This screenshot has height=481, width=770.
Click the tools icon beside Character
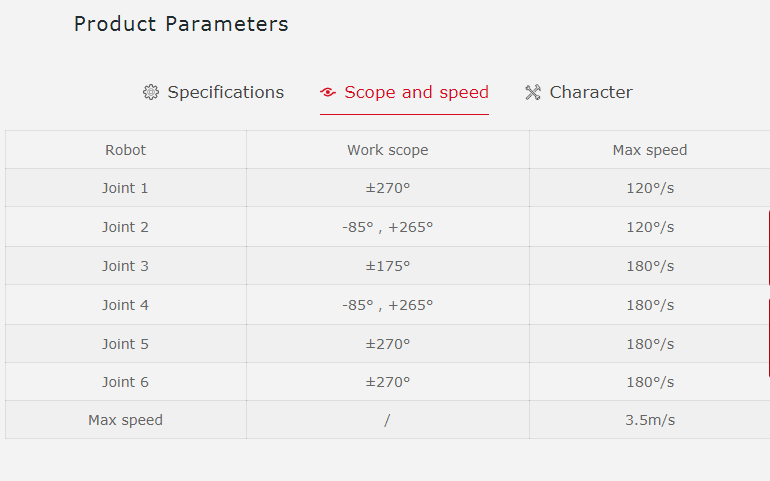[x=533, y=93]
